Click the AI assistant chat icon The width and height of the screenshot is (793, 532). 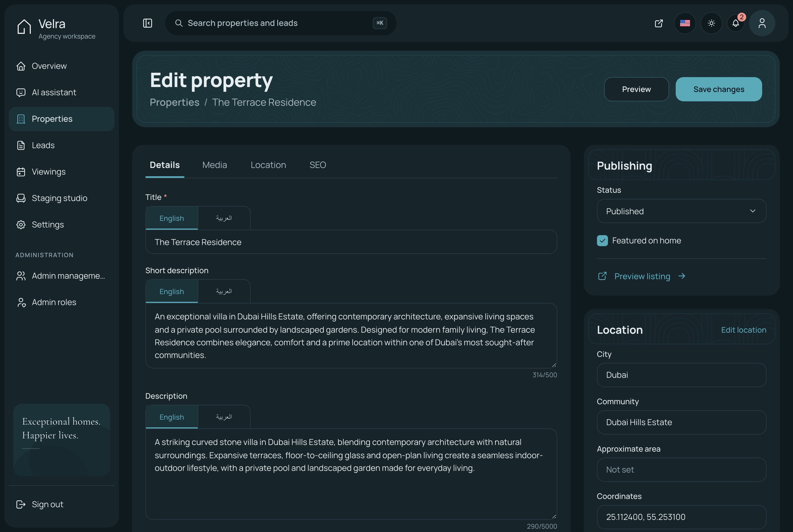tap(21, 93)
